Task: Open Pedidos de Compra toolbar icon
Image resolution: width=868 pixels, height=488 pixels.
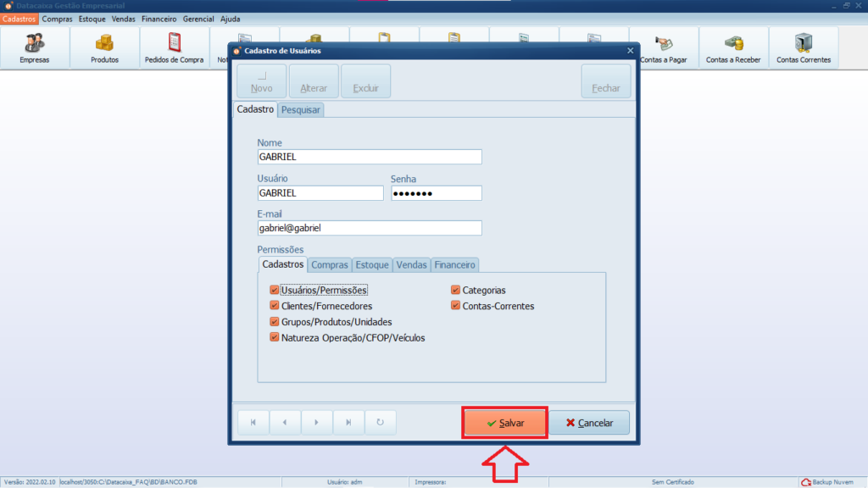Action: pos(175,48)
